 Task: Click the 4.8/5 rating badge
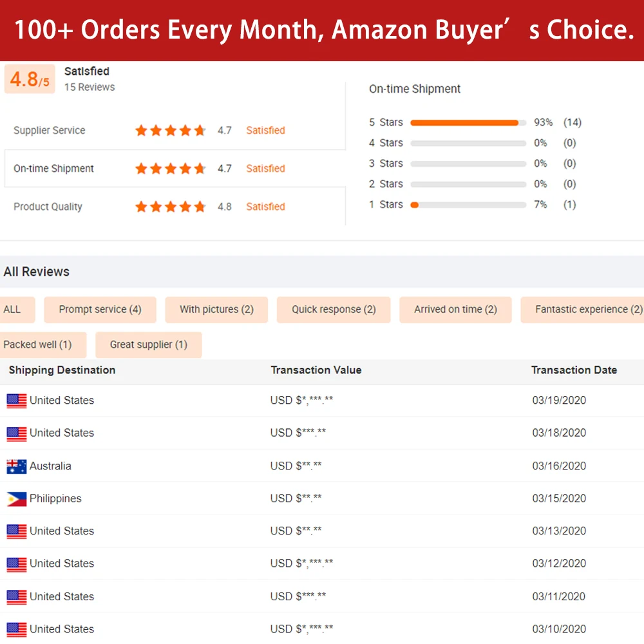click(x=30, y=79)
